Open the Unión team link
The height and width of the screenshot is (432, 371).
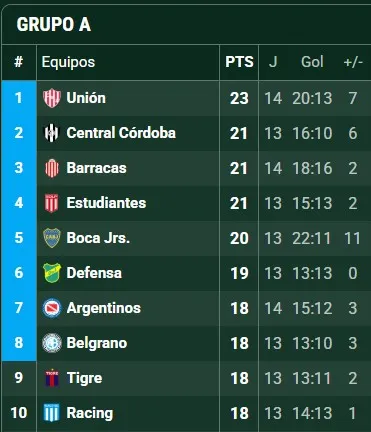86,98
